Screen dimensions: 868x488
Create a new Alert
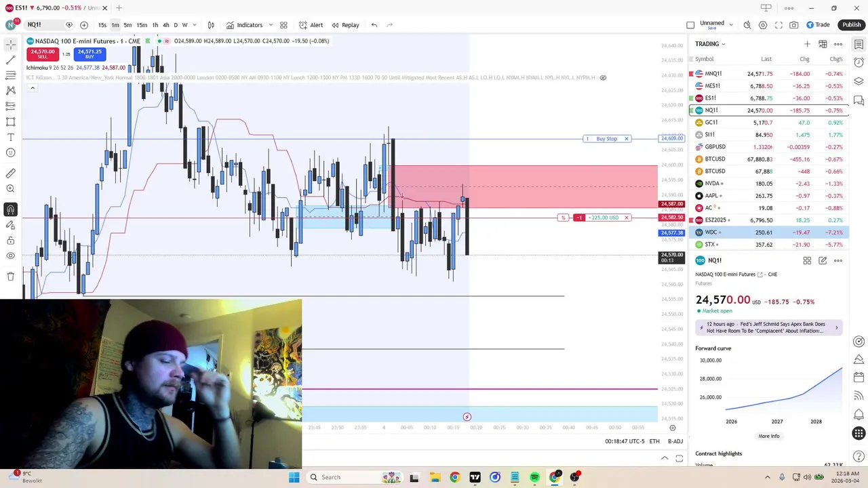click(311, 25)
